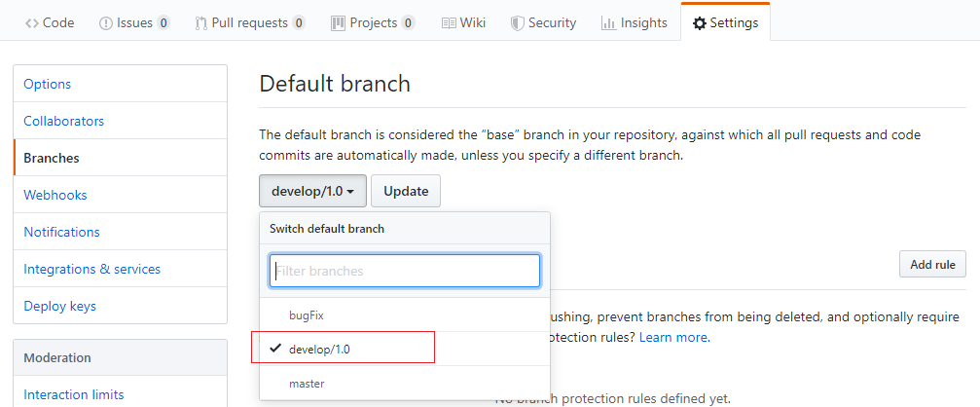
Task: Click the Issues tab icon
Action: click(x=106, y=22)
